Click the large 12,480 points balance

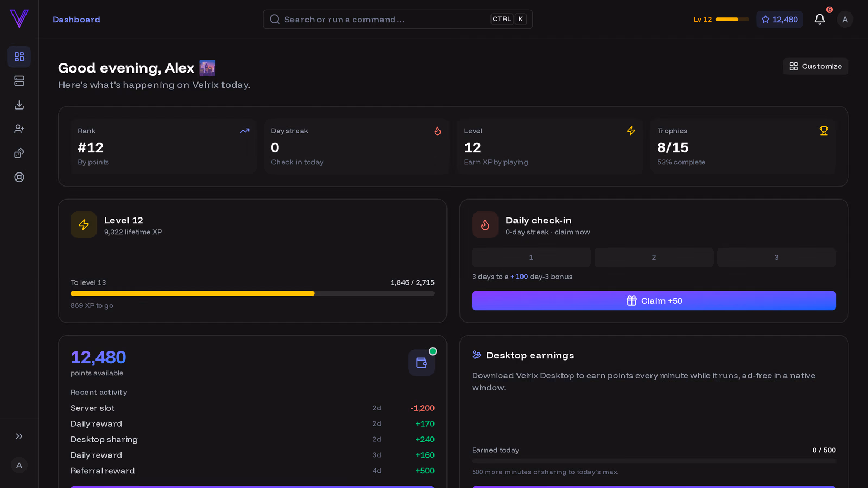coord(98,357)
